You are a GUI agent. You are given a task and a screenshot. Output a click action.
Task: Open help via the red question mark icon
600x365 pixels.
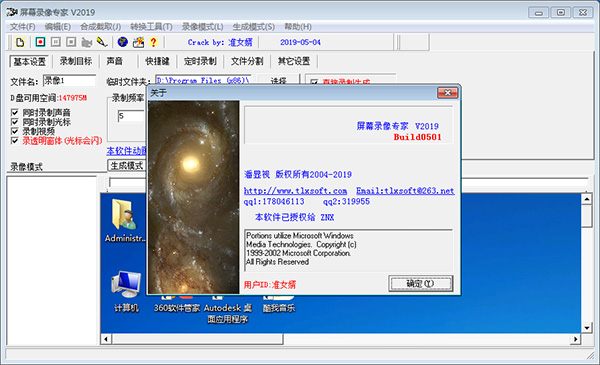[153, 42]
